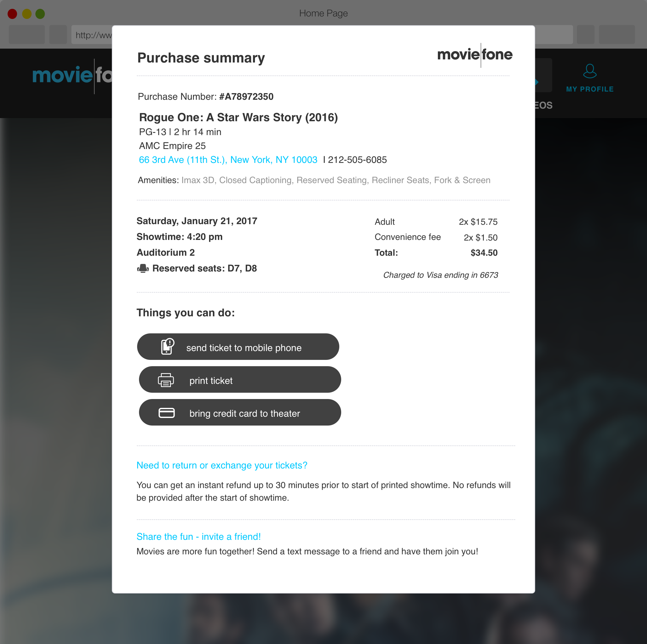Click the MY PROFILE menu label
Viewport: 647px width, 644px height.
point(590,89)
